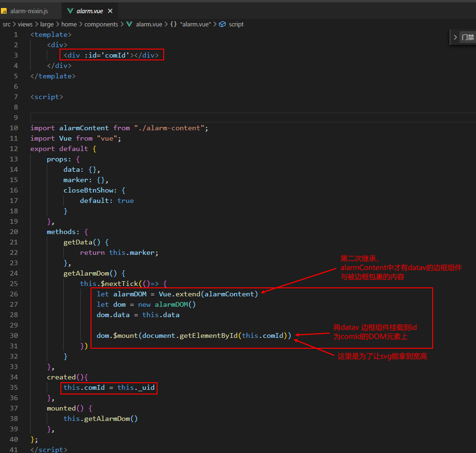
Task: Click this.getAlarmDom() call on line 38
Action: 100,419
